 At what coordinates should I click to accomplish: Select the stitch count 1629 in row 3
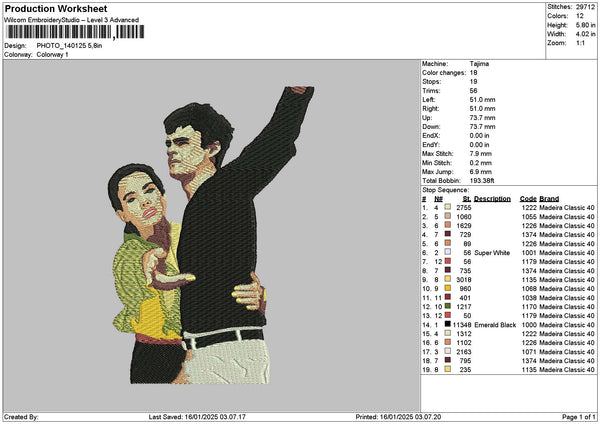point(464,226)
